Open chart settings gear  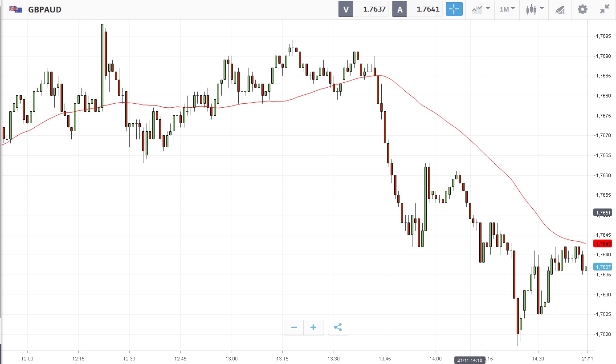582,9
